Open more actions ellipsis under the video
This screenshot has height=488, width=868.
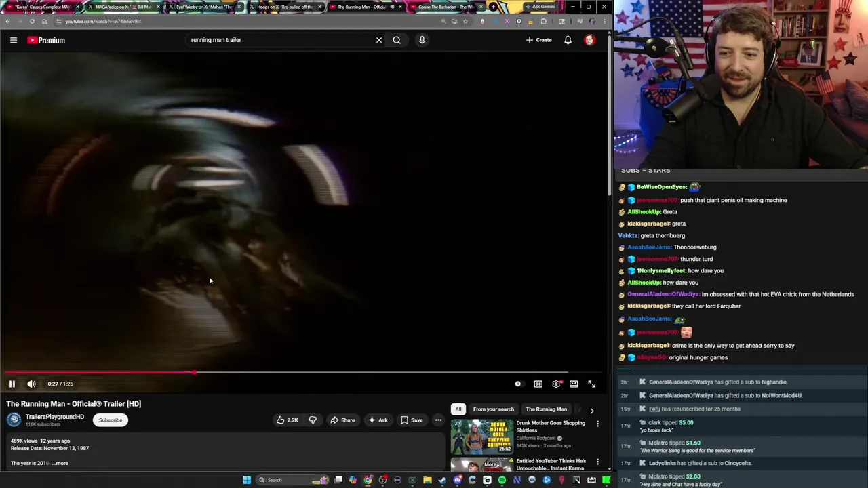pyautogui.click(x=438, y=420)
